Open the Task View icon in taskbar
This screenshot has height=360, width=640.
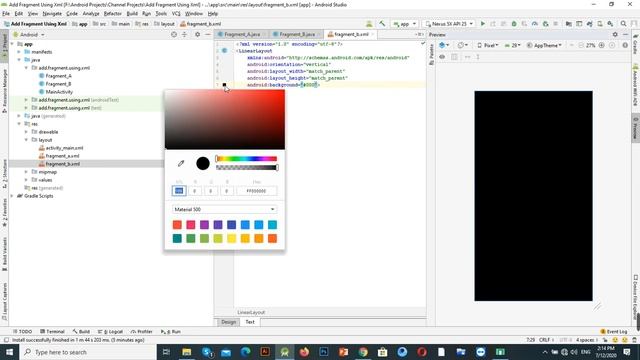point(166,352)
